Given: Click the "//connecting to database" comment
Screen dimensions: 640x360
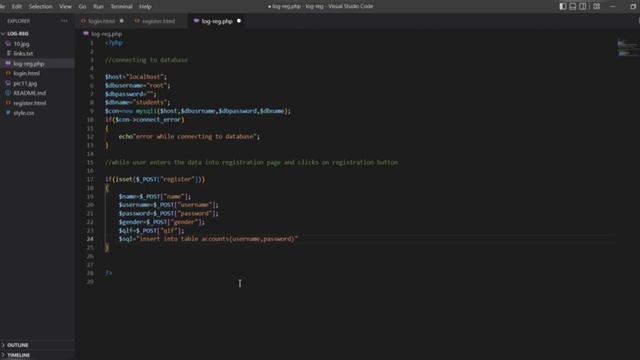Looking at the screenshot, I should (x=146, y=60).
